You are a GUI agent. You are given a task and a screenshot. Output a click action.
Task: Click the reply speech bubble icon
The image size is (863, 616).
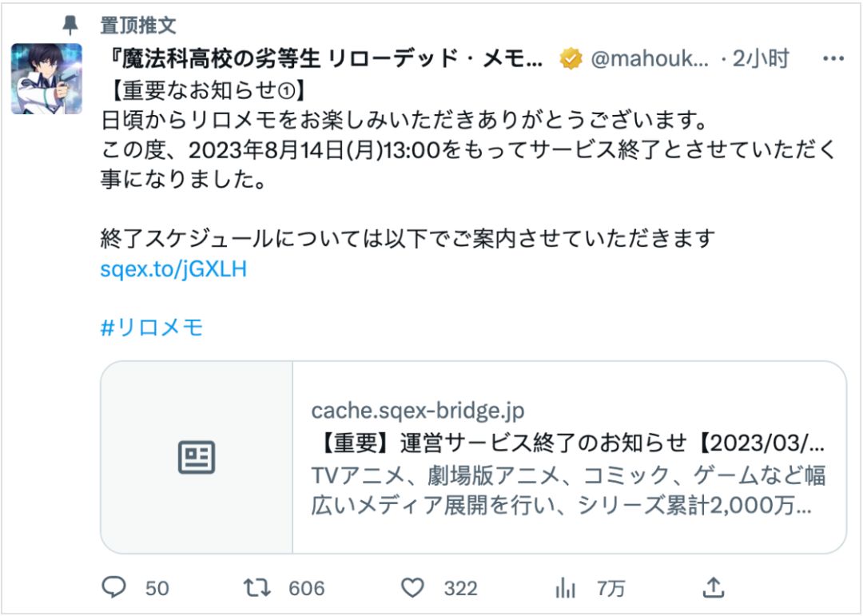115,588
